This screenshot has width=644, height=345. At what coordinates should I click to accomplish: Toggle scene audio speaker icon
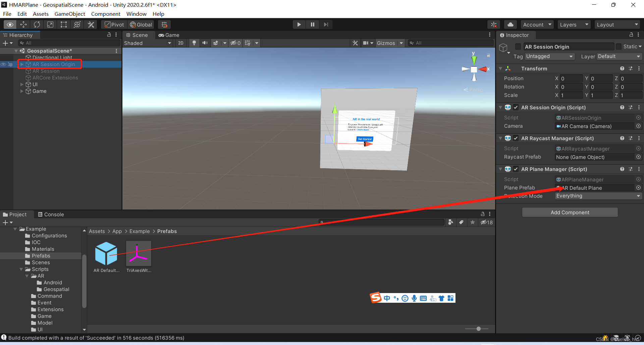(x=205, y=43)
